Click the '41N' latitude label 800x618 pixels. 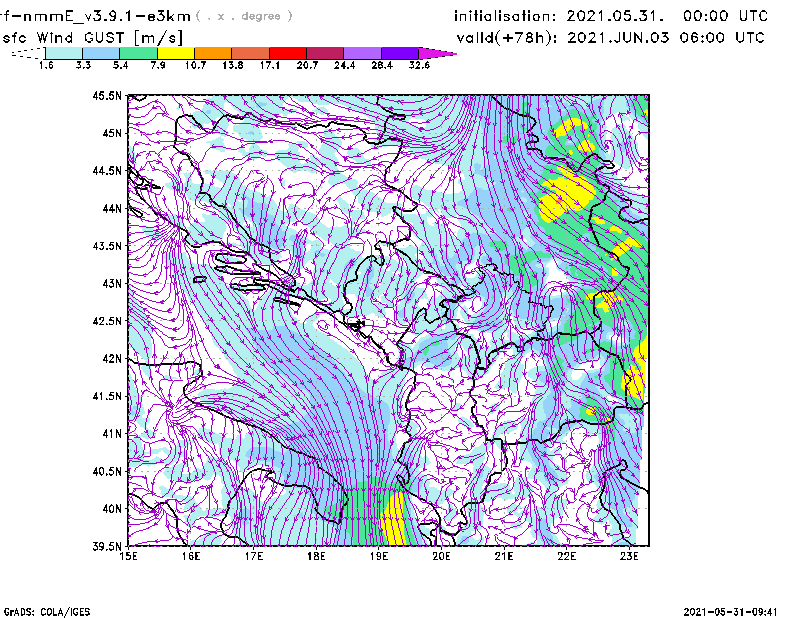coord(112,434)
